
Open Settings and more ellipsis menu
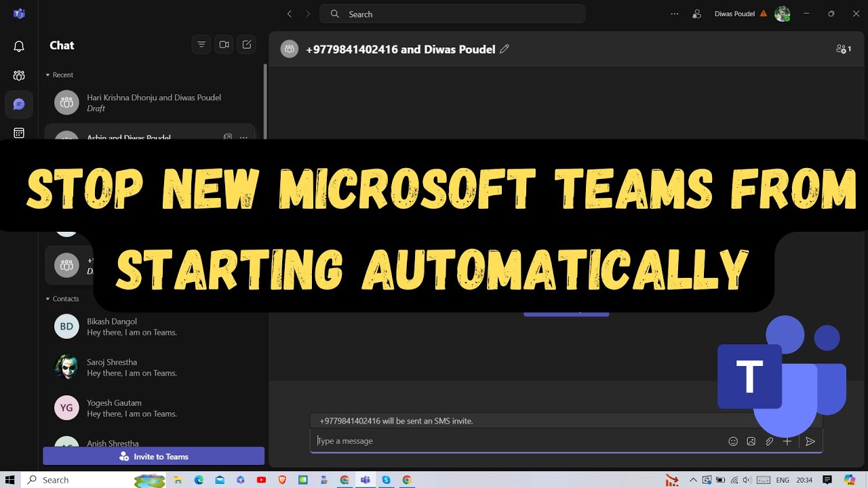(x=674, y=14)
